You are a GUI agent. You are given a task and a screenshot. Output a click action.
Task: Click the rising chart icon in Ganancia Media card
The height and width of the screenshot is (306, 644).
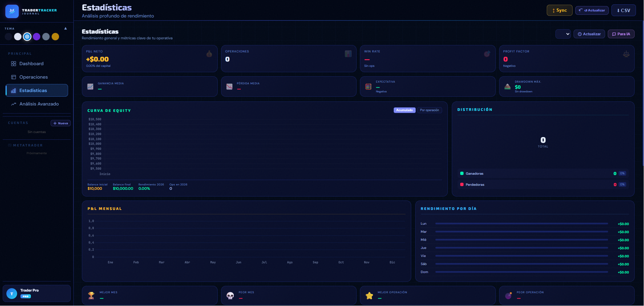(x=90, y=87)
